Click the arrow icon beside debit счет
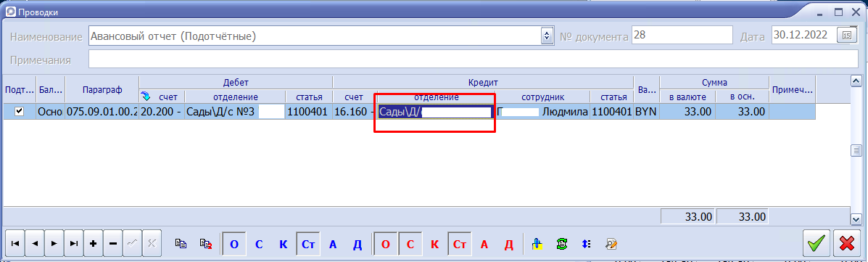The image size is (868, 262). tap(146, 97)
